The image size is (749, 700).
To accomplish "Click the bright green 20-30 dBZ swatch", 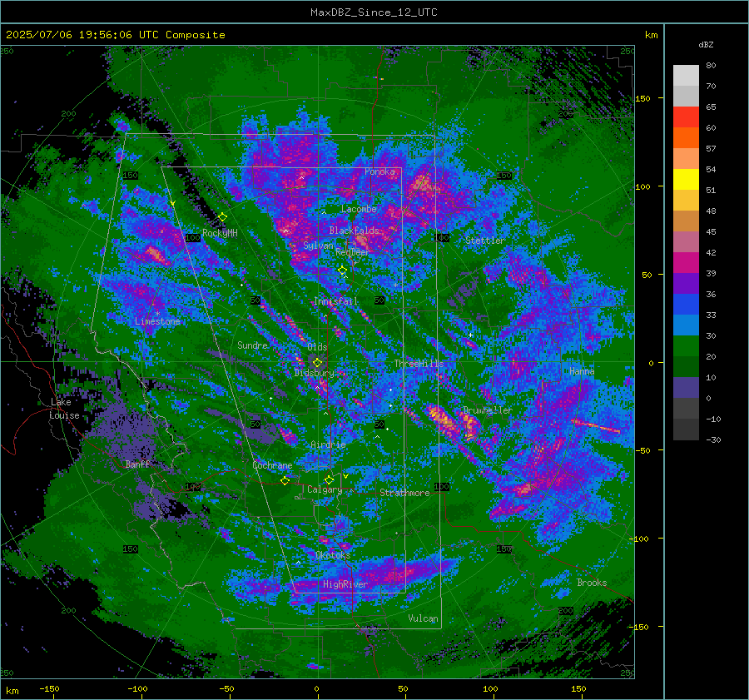I will (x=686, y=346).
